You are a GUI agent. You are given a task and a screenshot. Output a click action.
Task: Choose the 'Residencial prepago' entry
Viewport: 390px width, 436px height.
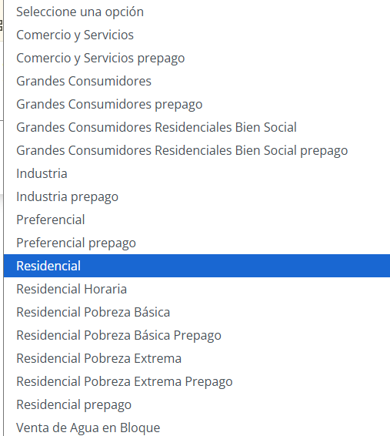tap(197, 404)
